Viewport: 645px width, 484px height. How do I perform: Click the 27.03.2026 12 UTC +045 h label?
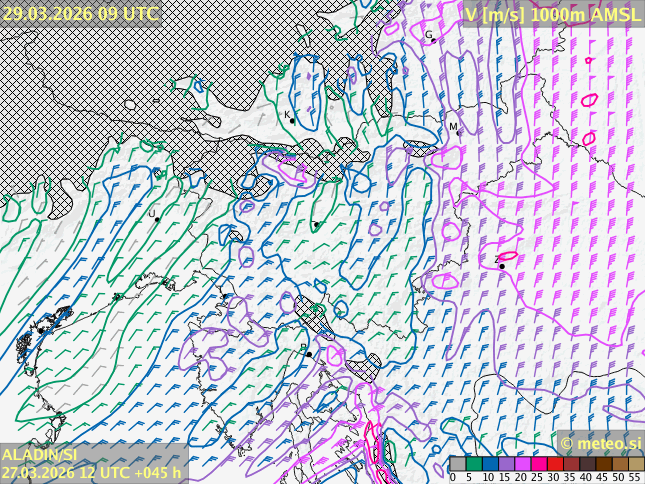[x=92, y=472]
